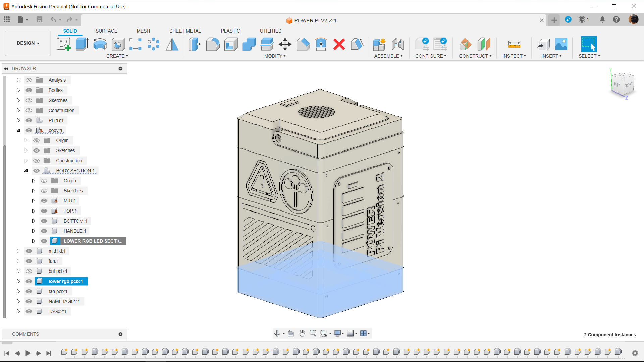Select the Move/Copy tool

(x=285, y=44)
